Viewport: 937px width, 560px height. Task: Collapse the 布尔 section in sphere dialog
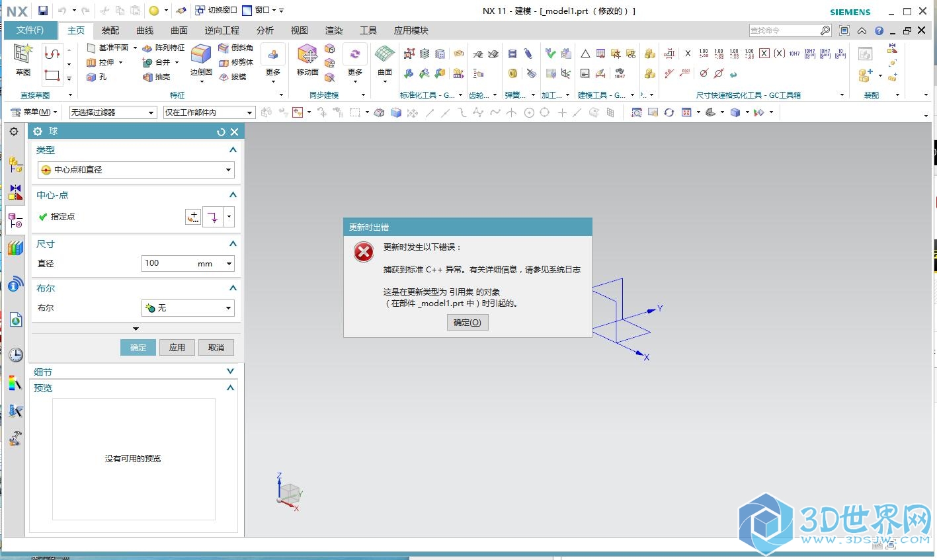tap(233, 288)
